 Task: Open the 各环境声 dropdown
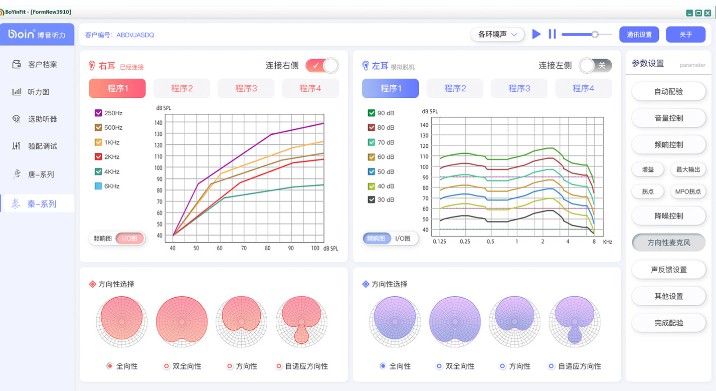click(497, 34)
